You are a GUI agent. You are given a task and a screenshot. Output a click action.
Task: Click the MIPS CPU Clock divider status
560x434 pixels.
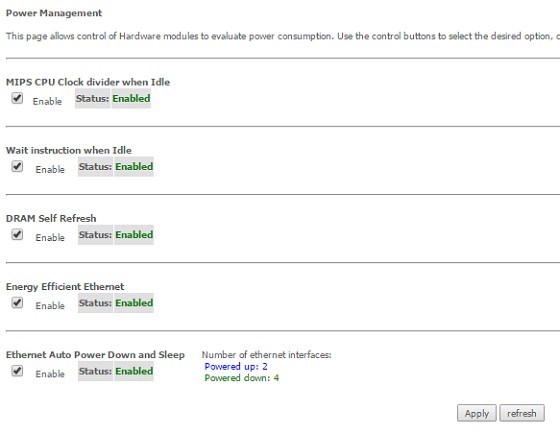point(131,98)
